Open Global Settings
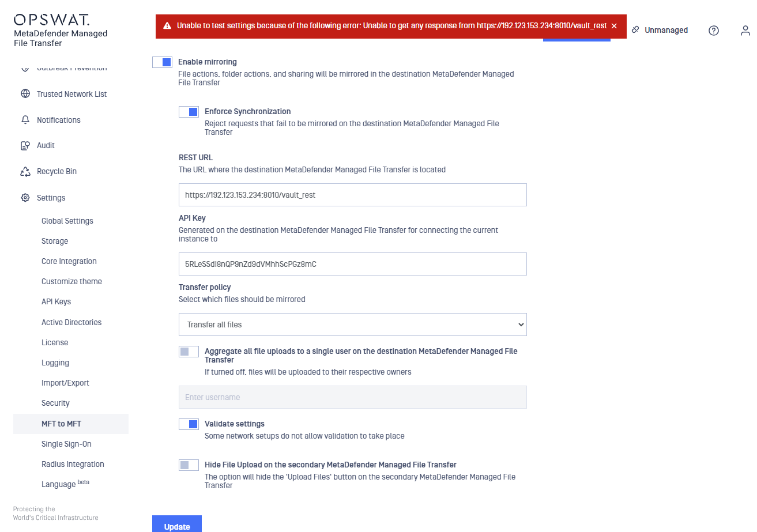Viewport: 757px width, 532px height. pyautogui.click(x=67, y=221)
